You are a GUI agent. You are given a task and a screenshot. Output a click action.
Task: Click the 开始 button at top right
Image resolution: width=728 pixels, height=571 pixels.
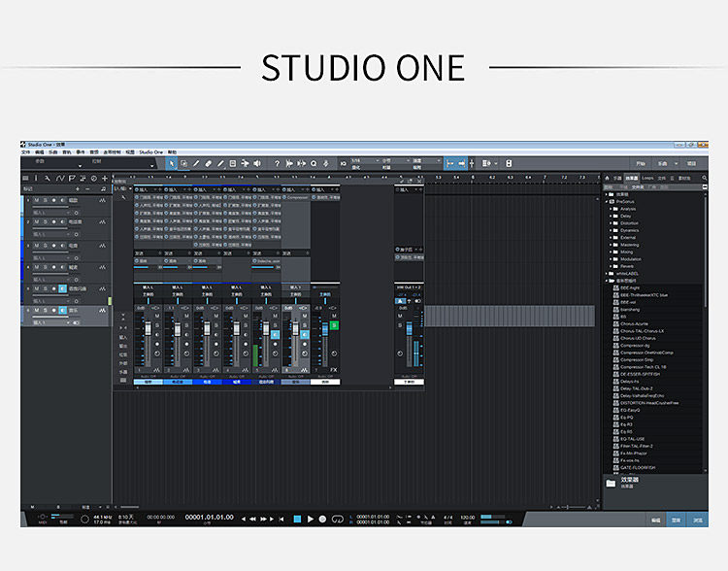[641, 163]
